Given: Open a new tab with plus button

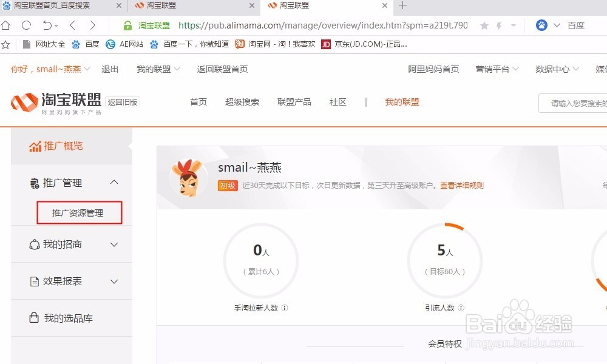Looking at the screenshot, I should click(402, 5).
